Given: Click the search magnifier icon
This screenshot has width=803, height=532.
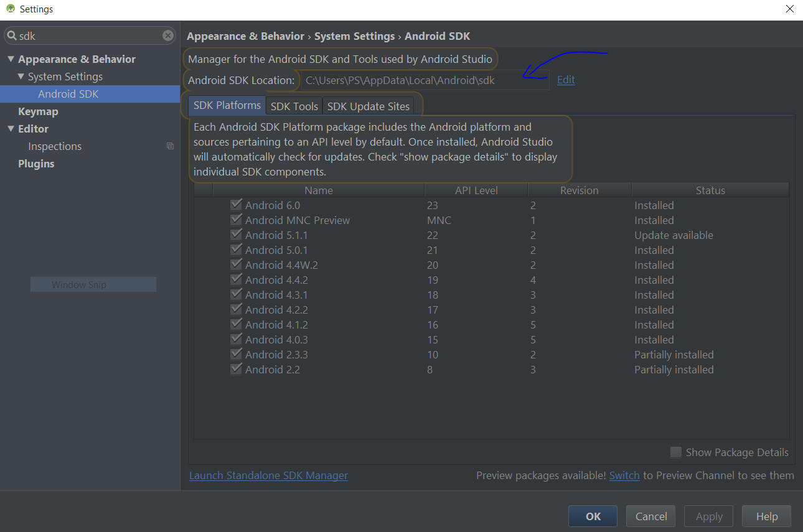Looking at the screenshot, I should [12, 36].
